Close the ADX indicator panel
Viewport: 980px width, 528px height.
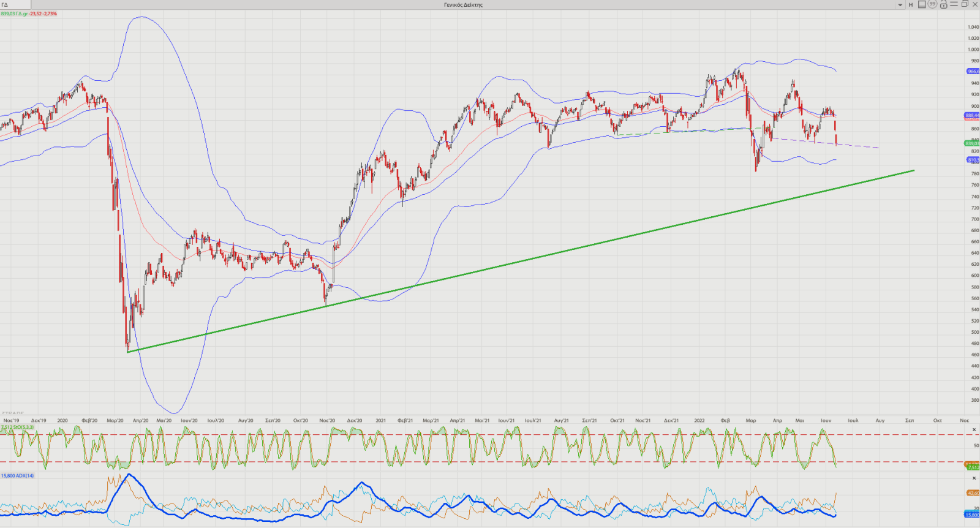(x=974, y=478)
